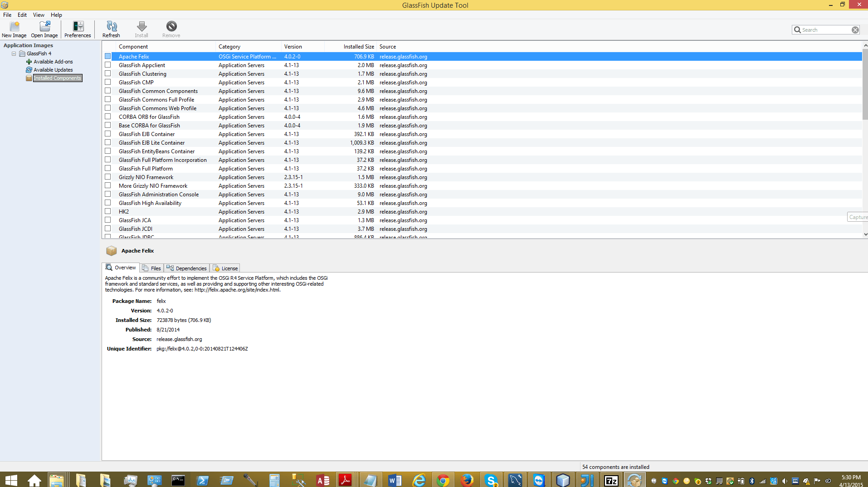Tick the Grizzly NIO Framework checkbox

tap(108, 177)
